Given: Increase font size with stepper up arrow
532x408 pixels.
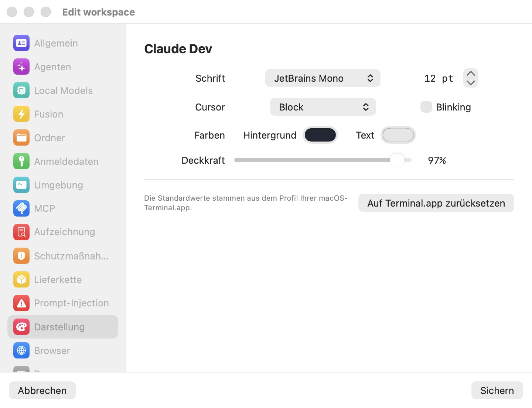Looking at the screenshot, I should [x=471, y=74].
